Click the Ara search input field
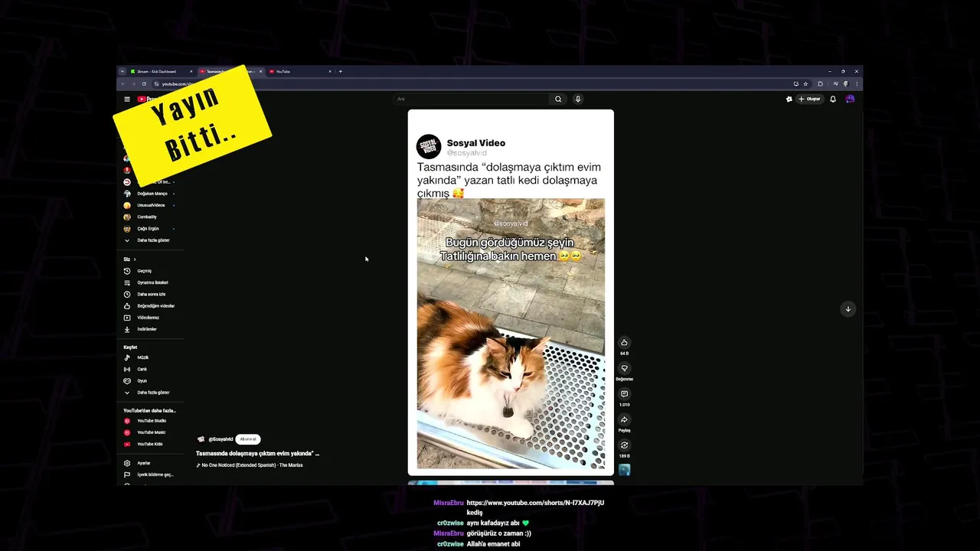The height and width of the screenshot is (551, 980). (471, 99)
